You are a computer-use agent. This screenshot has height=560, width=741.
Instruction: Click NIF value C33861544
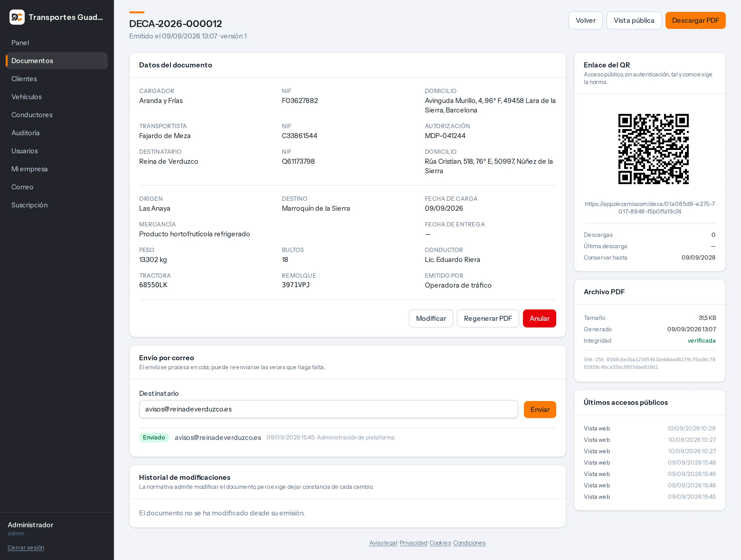[x=299, y=136]
